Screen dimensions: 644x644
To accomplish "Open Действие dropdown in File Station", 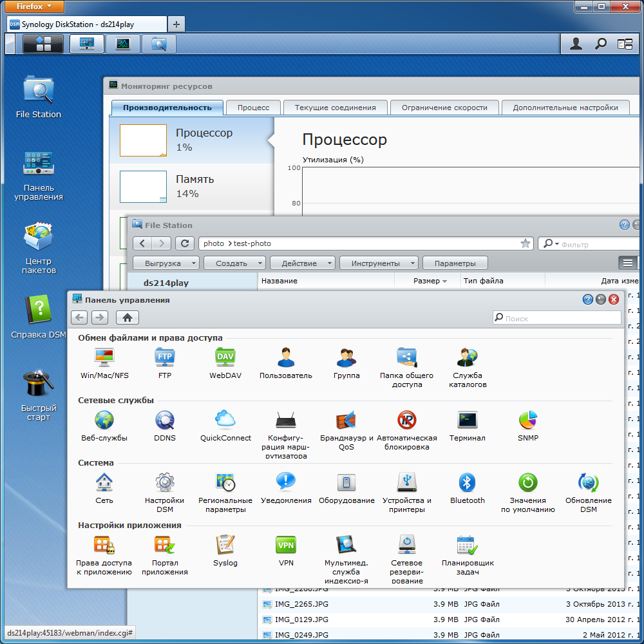I will click(302, 263).
